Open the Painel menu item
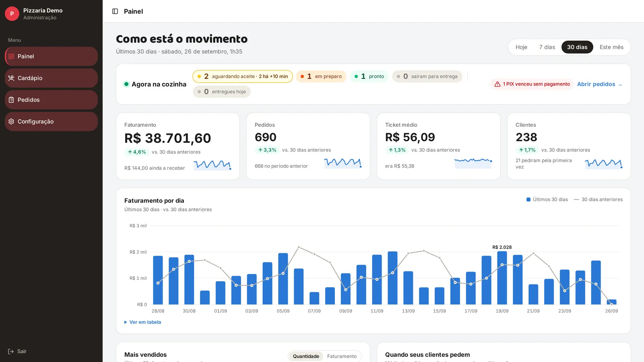The width and height of the screenshot is (644, 362). coord(51,56)
